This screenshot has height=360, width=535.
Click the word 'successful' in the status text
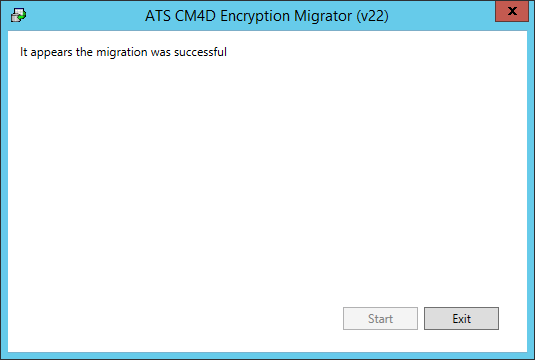(200, 52)
